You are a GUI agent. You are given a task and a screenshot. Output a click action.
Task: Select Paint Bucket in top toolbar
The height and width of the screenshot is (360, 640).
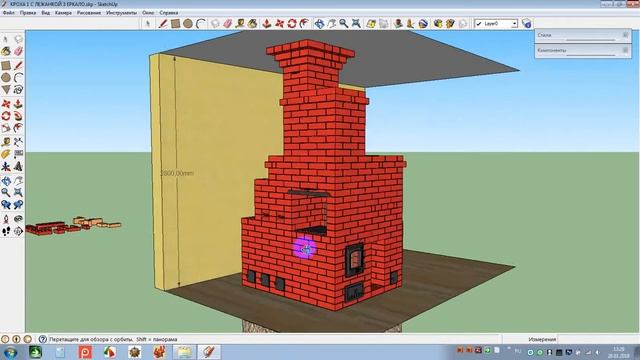pyautogui.click(x=253, y=24)
